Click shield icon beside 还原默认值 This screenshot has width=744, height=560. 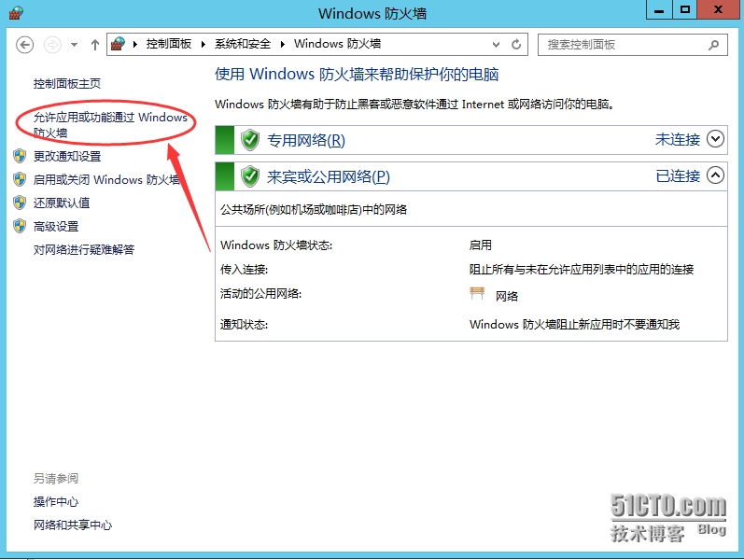pos(20,203)
